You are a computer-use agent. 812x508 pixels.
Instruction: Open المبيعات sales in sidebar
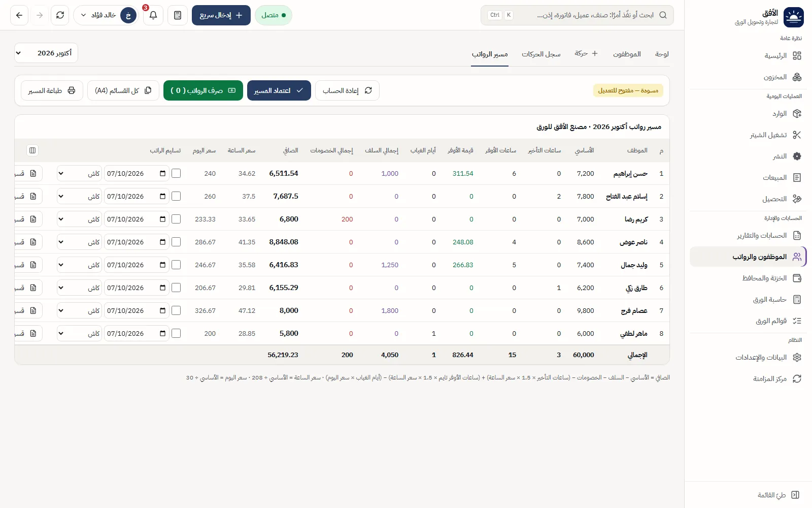(748, 178)
